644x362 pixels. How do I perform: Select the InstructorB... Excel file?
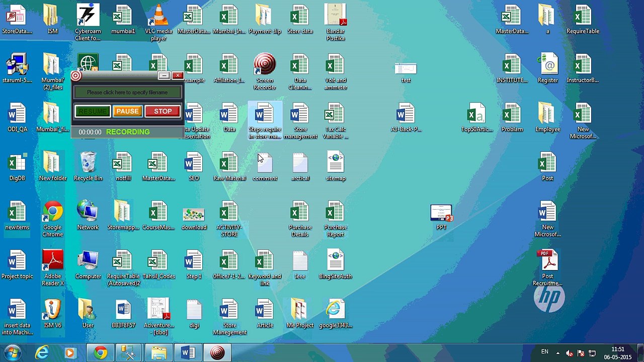(583, 68)
